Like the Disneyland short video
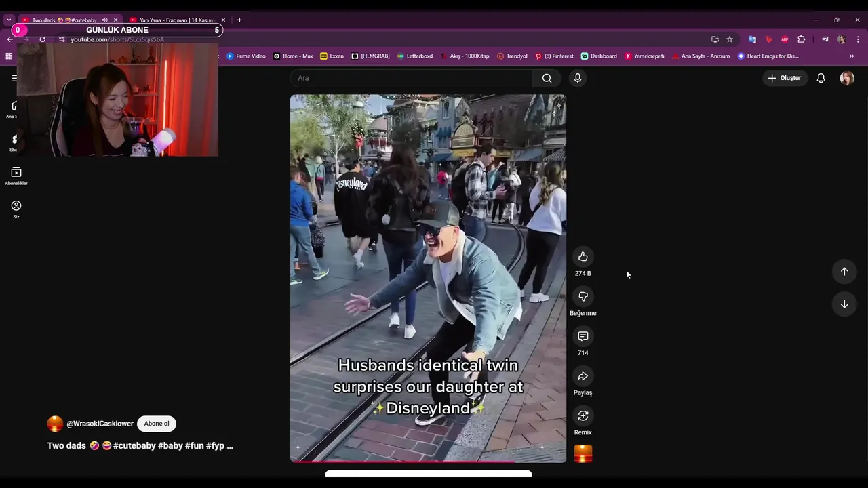Viewport: 868px width, 488px height. click(x=583, y=257)
